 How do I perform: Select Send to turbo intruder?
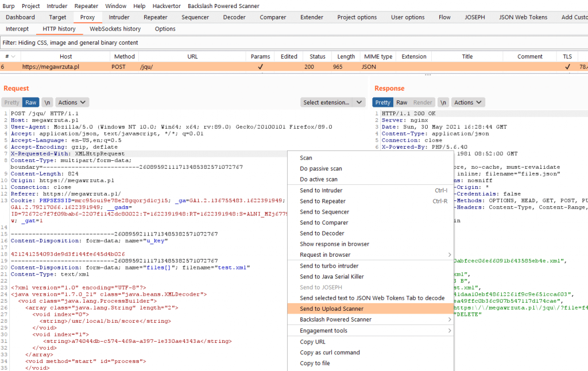tap(370, 266)
